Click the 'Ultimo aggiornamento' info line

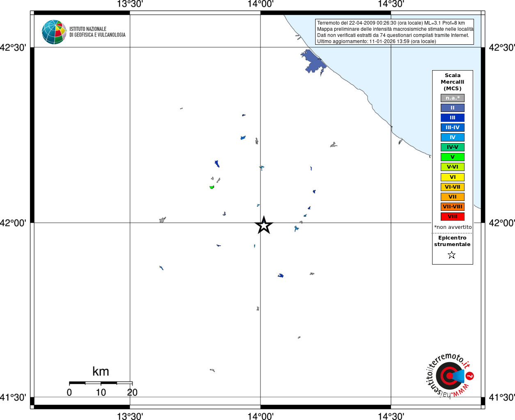[x=377, y=41]
